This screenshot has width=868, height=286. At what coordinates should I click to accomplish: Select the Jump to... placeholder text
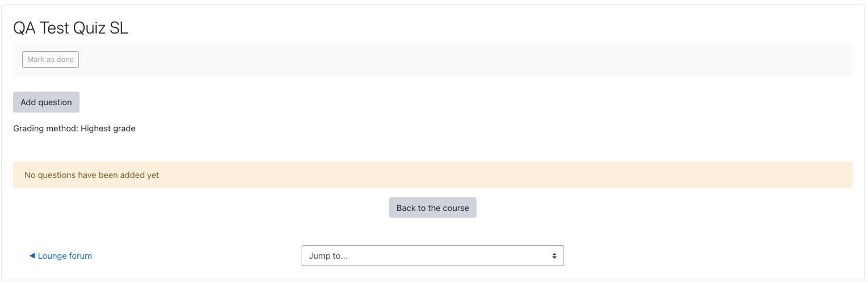point(328,256)
